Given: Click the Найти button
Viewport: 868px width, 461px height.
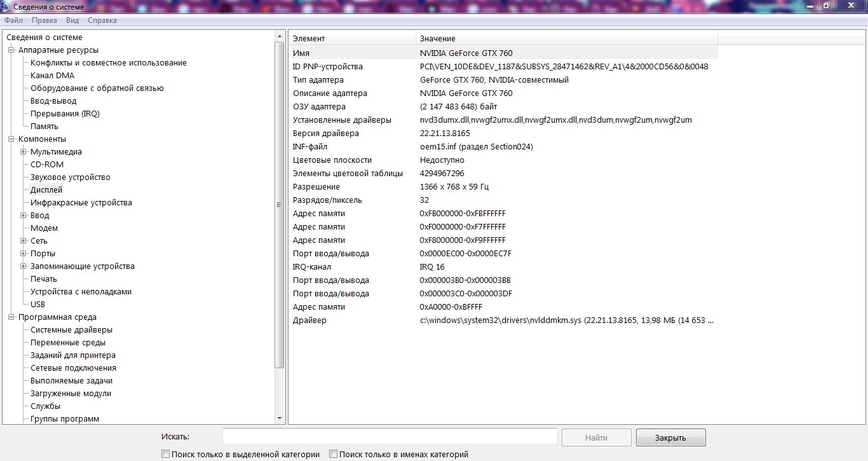Looking at the screenshot, I should click(x=596, y=437).
